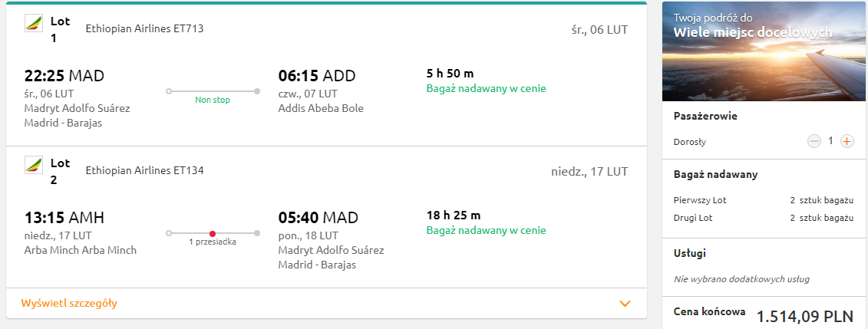Open the Wyświetl szczegóły link

pos(69,303)
